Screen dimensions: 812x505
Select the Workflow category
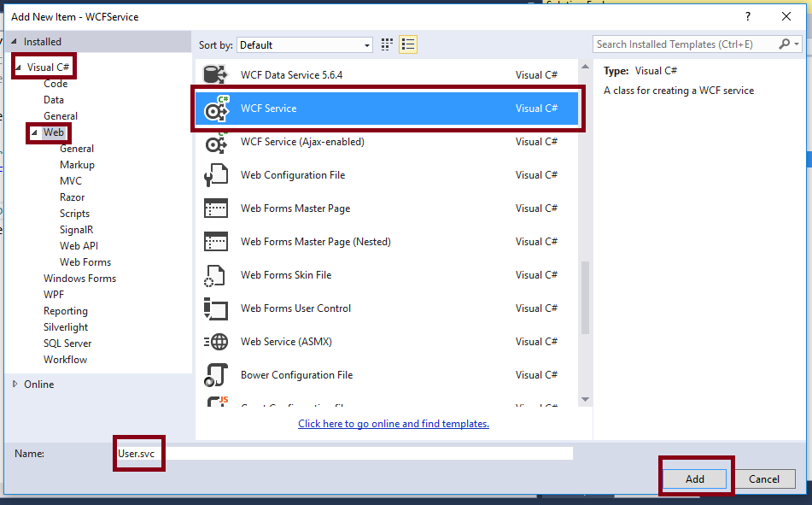[65, 360]
